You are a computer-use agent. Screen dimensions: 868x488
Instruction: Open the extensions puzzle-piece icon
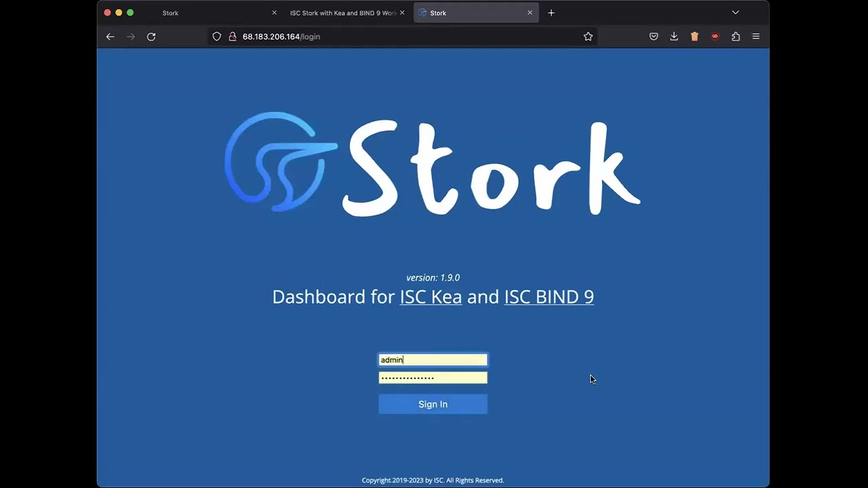point(736,37)
